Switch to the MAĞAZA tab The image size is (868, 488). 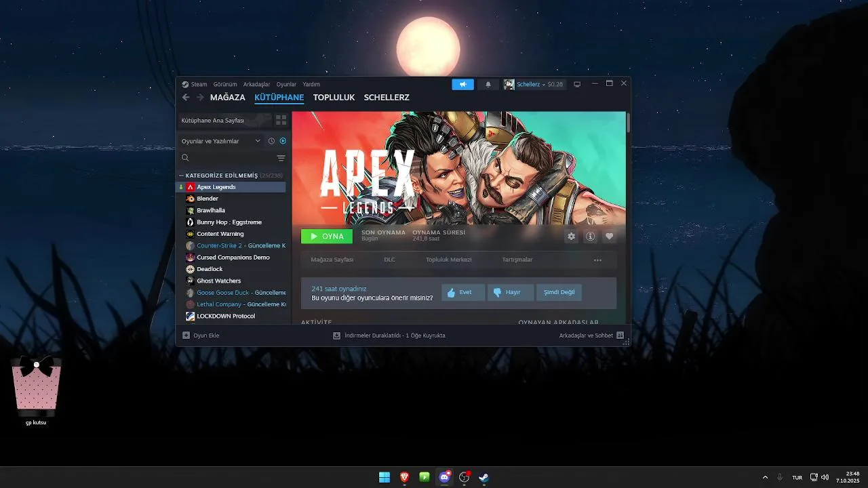228,98
